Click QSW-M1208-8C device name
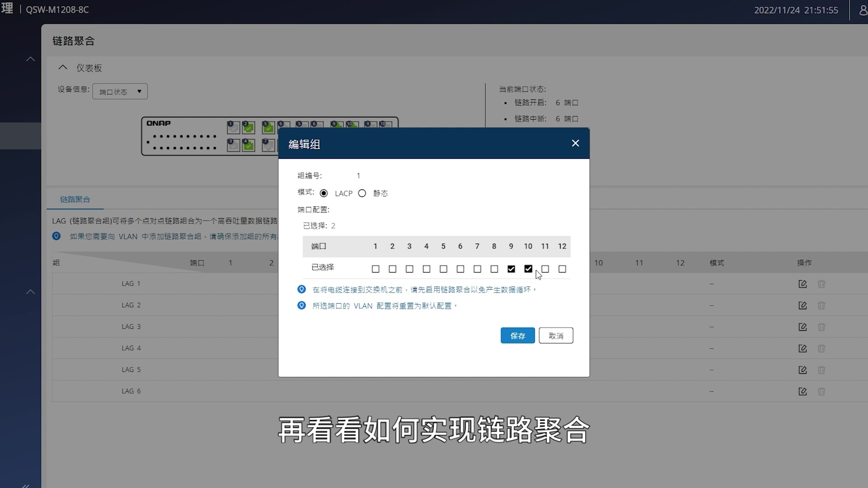 [x=57, y=9]
